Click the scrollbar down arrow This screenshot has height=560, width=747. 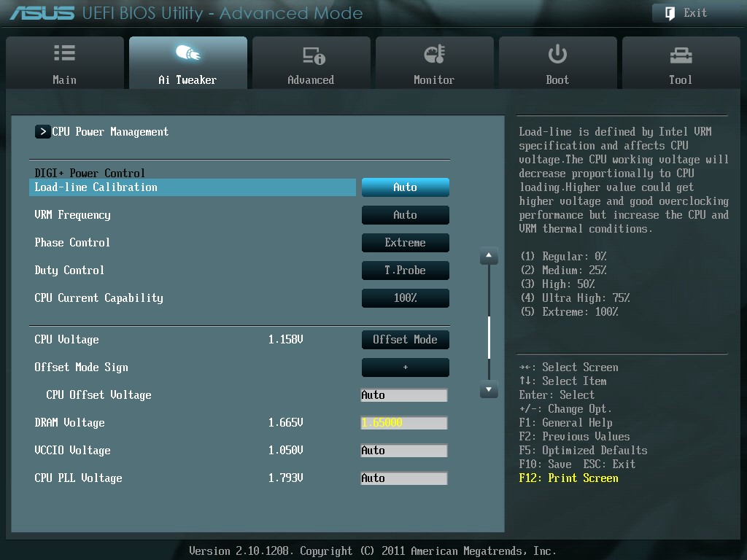click(489, 389)
